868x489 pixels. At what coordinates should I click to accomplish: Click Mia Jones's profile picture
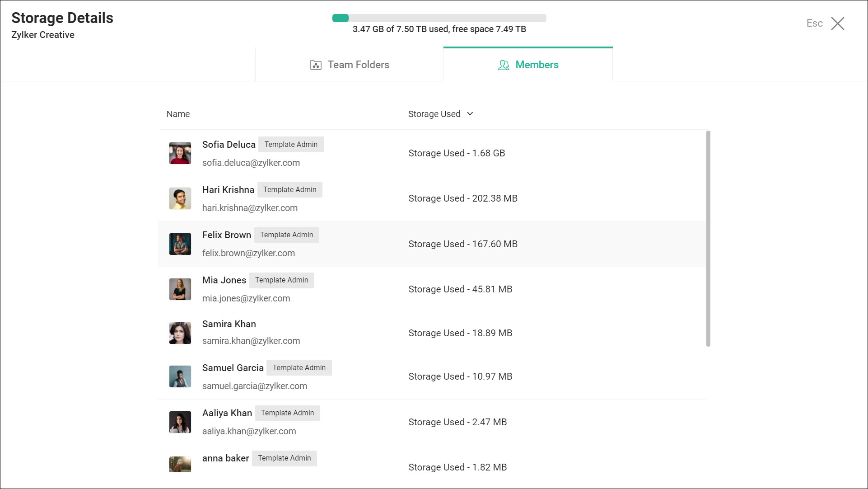coord(180,289)
